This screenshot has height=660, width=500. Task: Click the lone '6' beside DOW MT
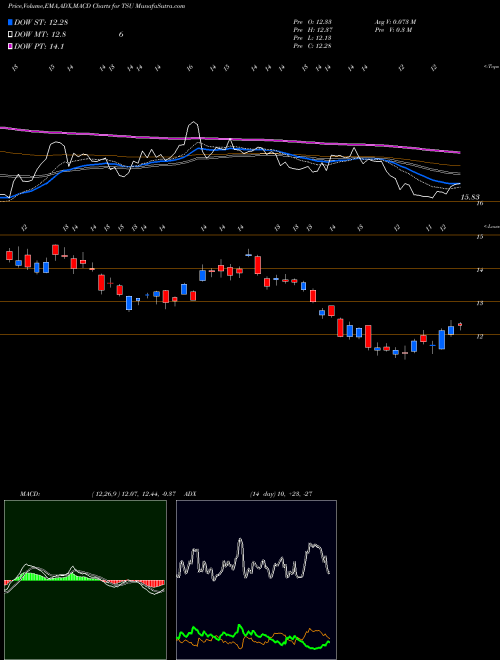[121, 35]
